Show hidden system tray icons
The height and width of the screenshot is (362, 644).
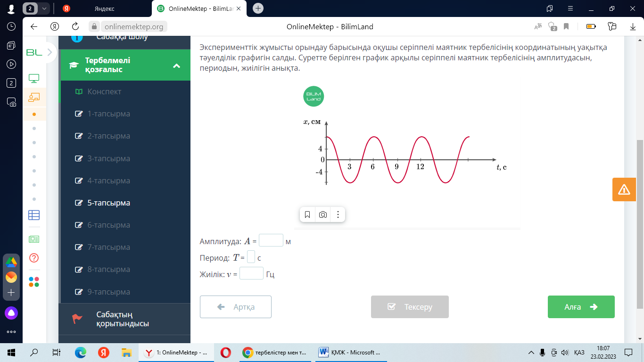pyautogui.click(x=531, y=353)
